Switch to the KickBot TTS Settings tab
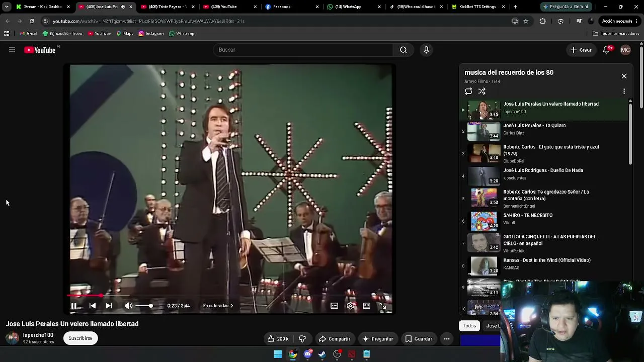644x362 pixels. coord(478,7)
